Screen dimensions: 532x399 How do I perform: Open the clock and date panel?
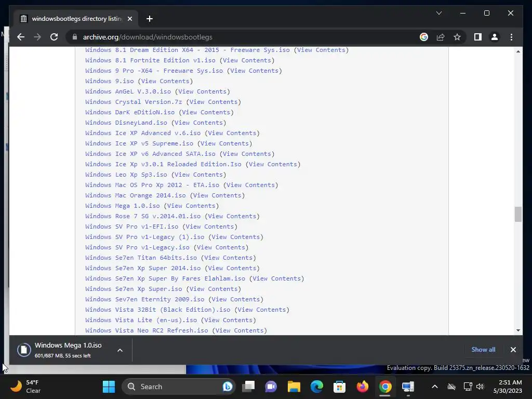click(507, 387)
